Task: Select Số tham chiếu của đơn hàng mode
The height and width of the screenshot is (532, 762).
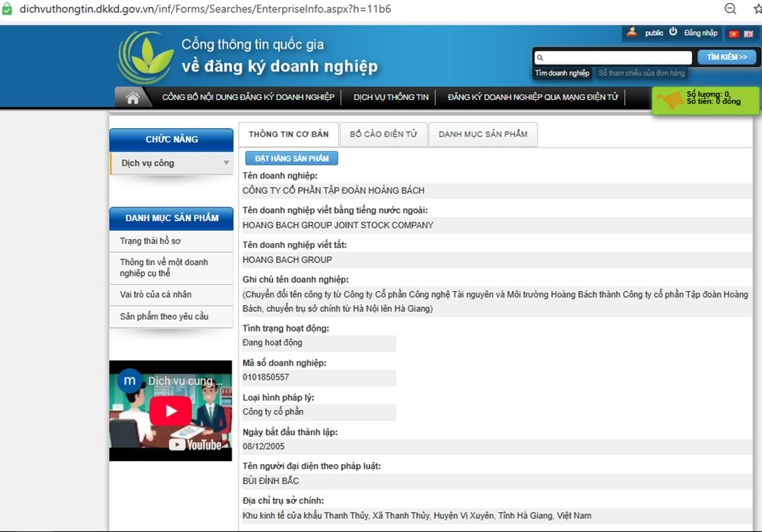Action: click(x=642, y=73)
